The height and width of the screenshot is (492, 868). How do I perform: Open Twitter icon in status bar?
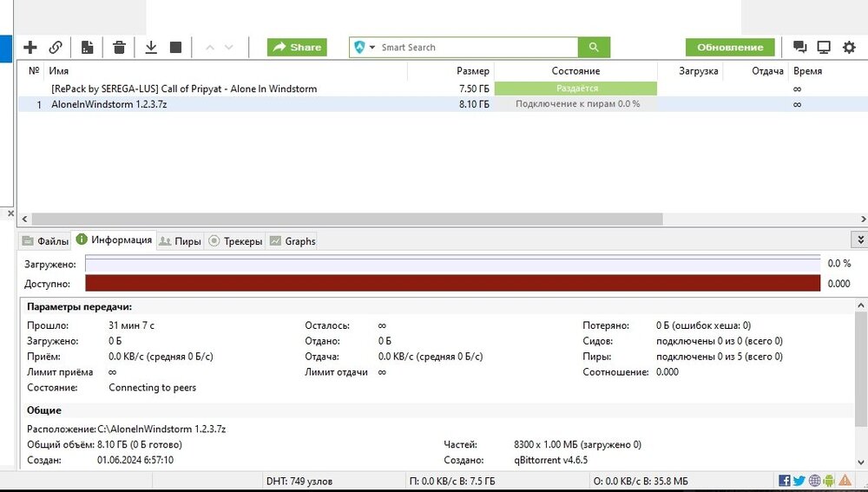tap(799, 481)
